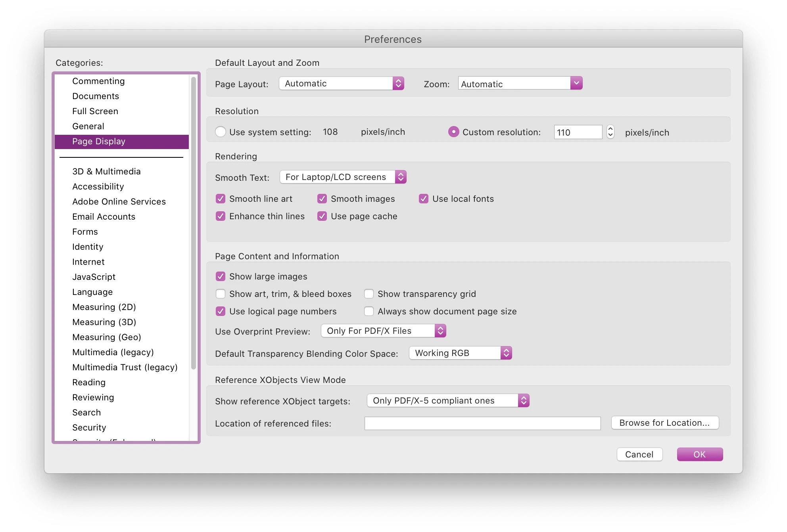Select the JavaScript category
The height and width of the screenshot is (532, 787).
coord(94,277)
